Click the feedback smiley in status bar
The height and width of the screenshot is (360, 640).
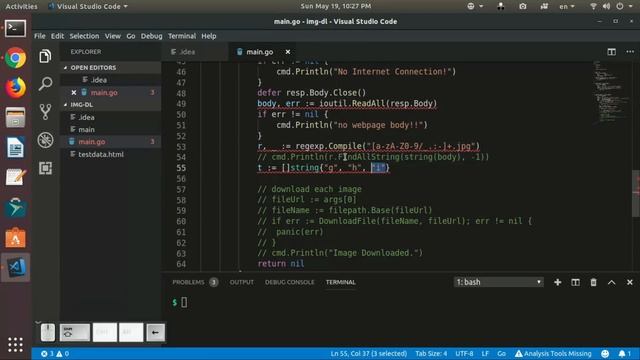click(x=605, y=353)
